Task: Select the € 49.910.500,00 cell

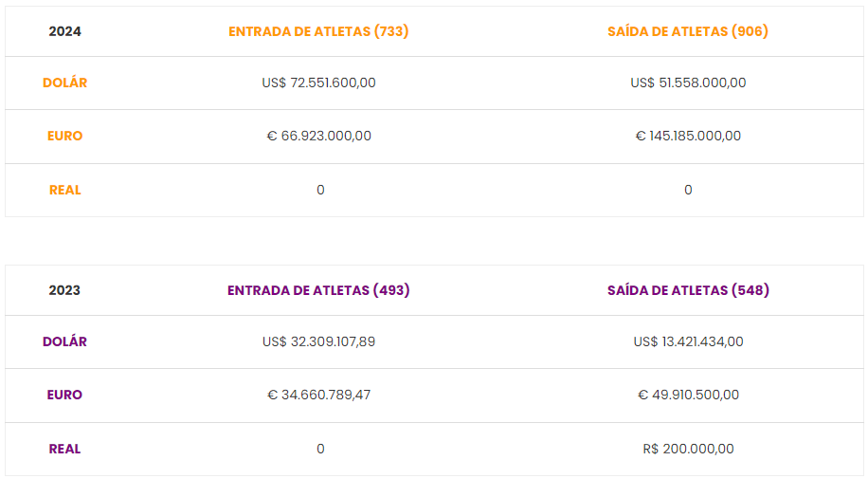Action: [x=688, y=395]
